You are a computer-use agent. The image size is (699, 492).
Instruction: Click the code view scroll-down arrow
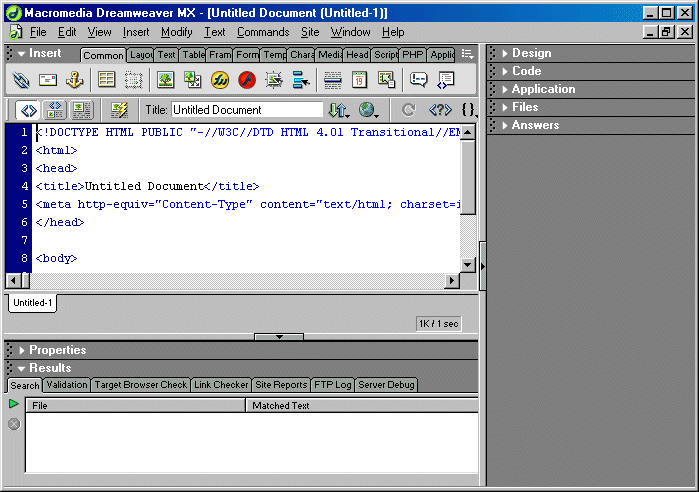pos(467,265)
